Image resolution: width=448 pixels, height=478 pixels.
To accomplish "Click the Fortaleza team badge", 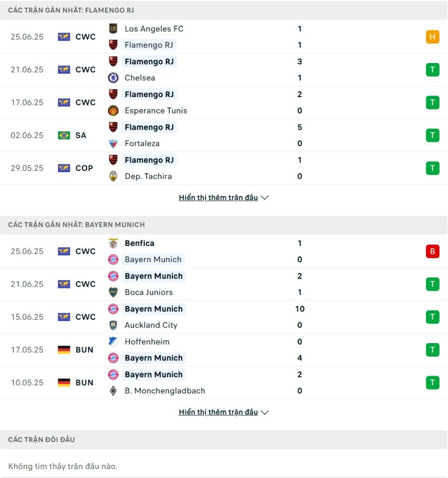I will (113, 144).
